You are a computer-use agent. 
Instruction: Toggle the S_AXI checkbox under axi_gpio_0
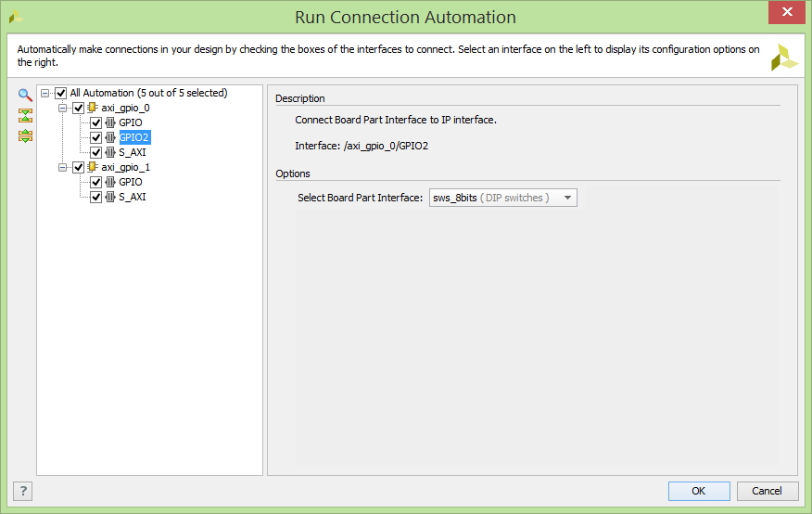(x=95, y=152)
